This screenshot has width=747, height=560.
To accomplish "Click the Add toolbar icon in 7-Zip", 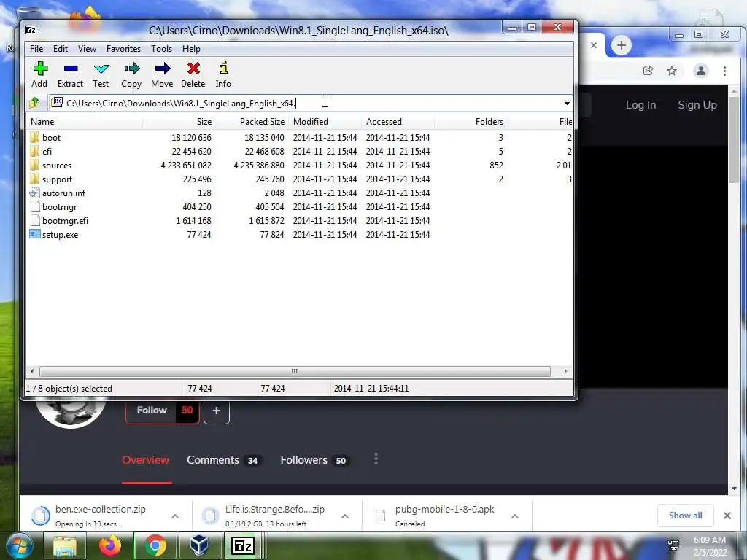I will [40, 69].
